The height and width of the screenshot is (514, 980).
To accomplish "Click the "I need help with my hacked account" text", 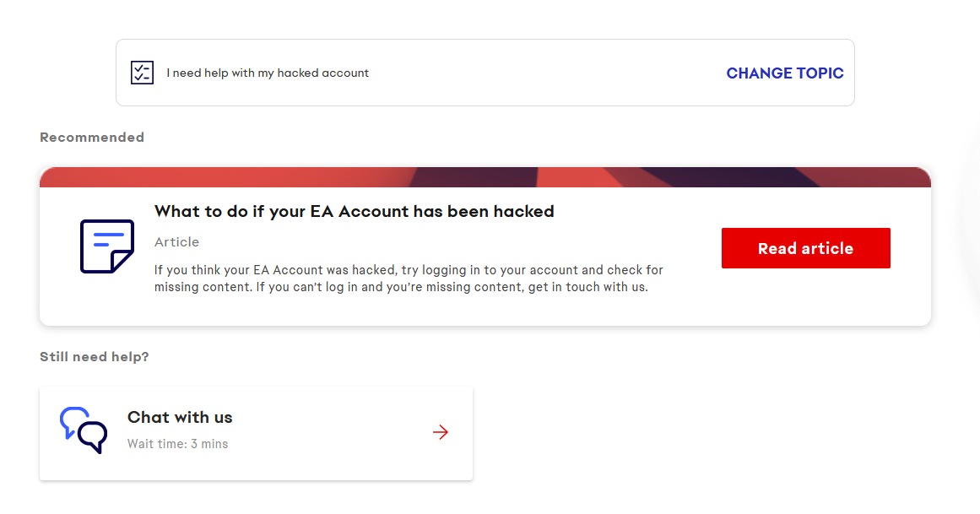I will (x=268, y=73).
